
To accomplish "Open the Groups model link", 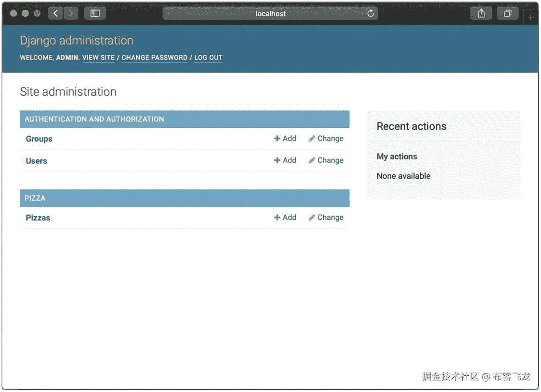I will coord(39,139).
